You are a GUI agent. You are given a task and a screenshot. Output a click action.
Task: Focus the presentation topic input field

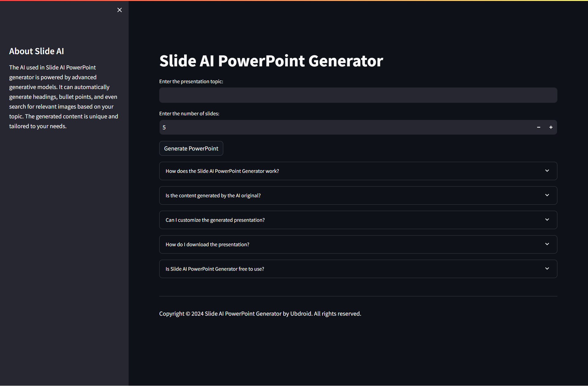(358, 95)
